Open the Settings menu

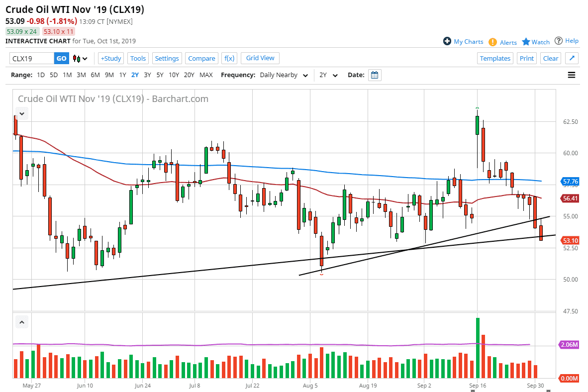pos(167,58)
